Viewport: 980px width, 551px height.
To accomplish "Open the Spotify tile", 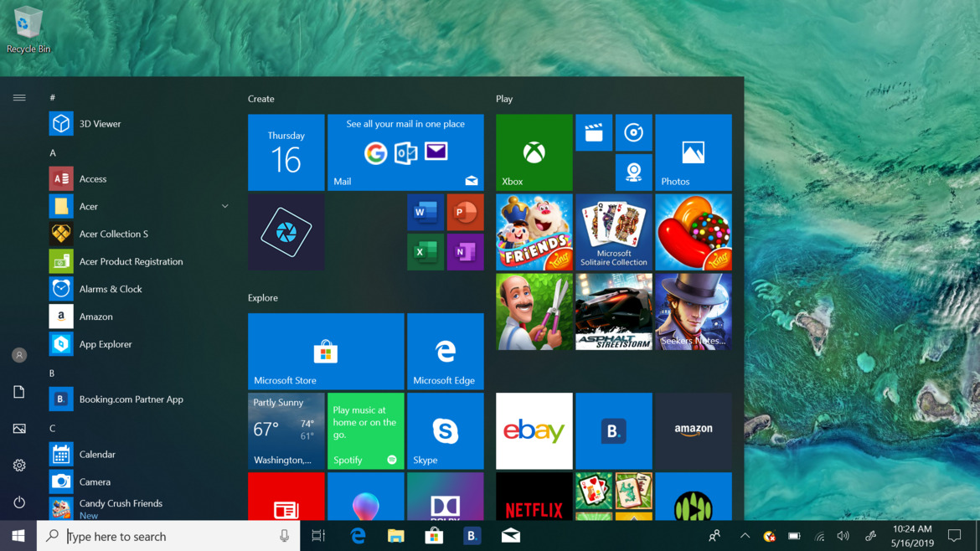I will click(x=366, y=431).
